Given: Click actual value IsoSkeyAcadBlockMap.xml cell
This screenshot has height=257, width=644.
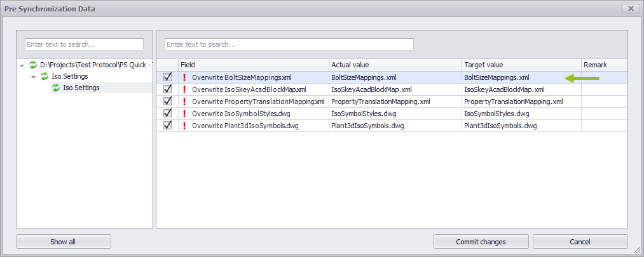Looking at the screenshot, I should click(x=395, y=89).
